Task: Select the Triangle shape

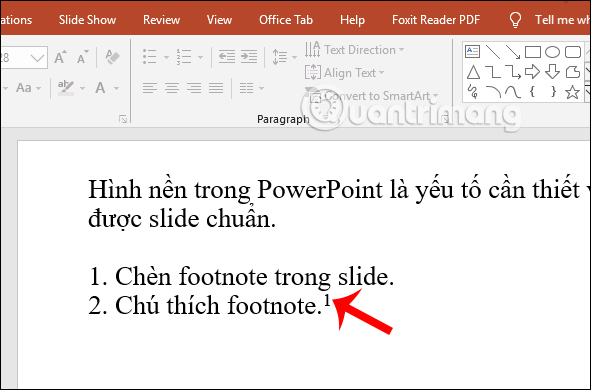Action: pos(473,72)
